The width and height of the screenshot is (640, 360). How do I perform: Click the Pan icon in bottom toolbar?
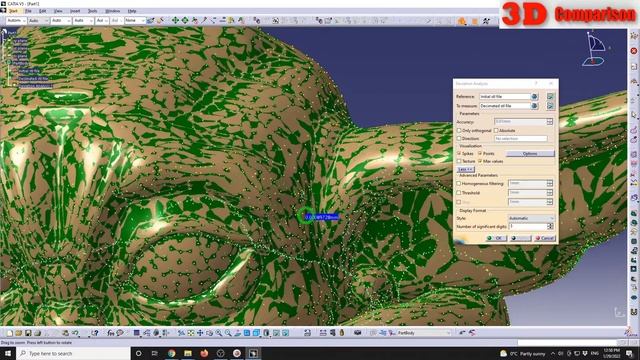200,333
